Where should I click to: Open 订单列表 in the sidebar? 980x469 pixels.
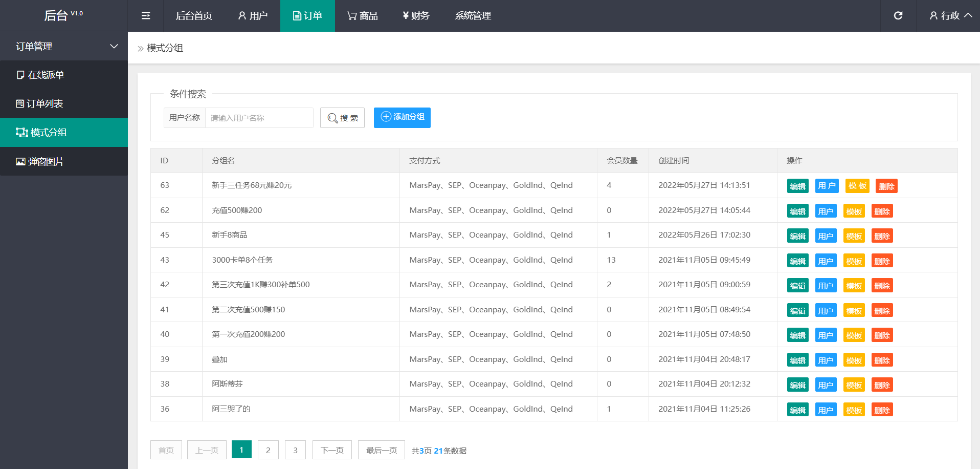coord(45,104)
